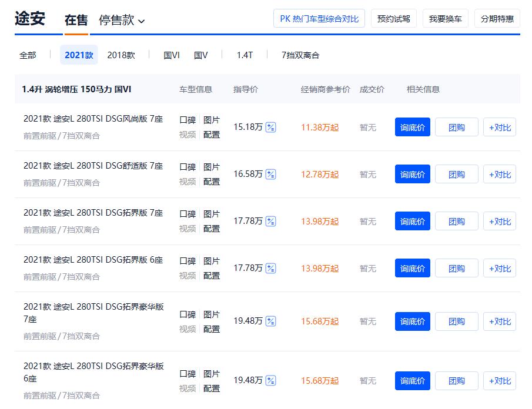Click the calculator icon for 拓界版 6座 trim
This screenshot has width=532, height=409.
pyautogui.click(x=270, y=268)
